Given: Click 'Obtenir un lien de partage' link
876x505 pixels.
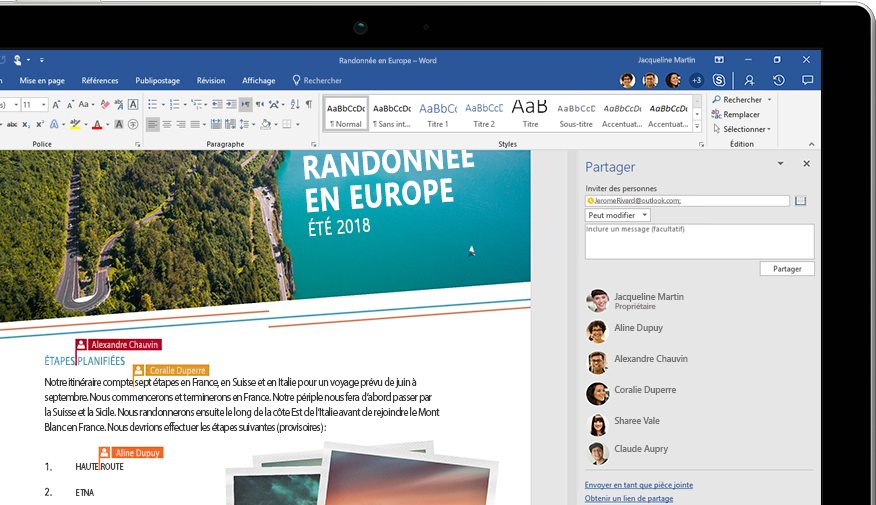Looking at the screenshot, I should pyautogui.click(x=629, y=498).
